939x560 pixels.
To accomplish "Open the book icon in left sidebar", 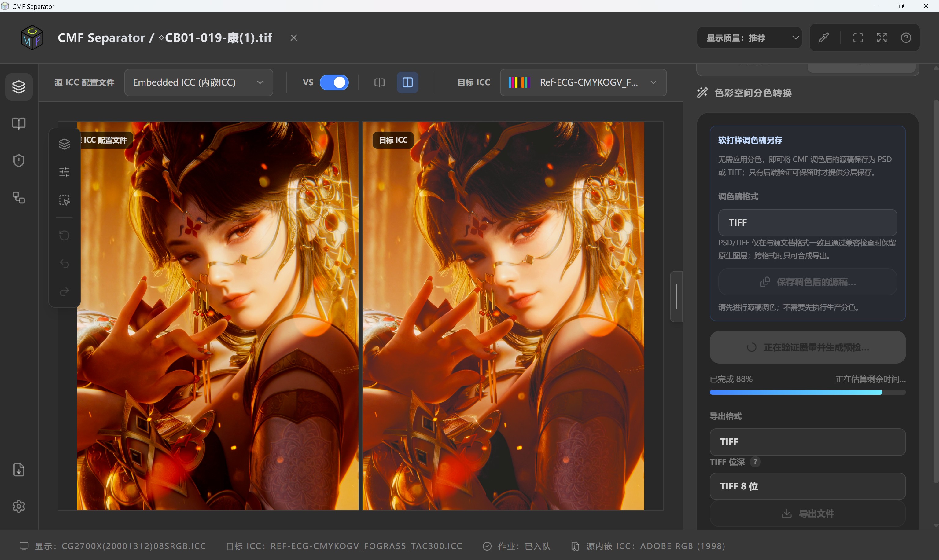I will [19, 123].
